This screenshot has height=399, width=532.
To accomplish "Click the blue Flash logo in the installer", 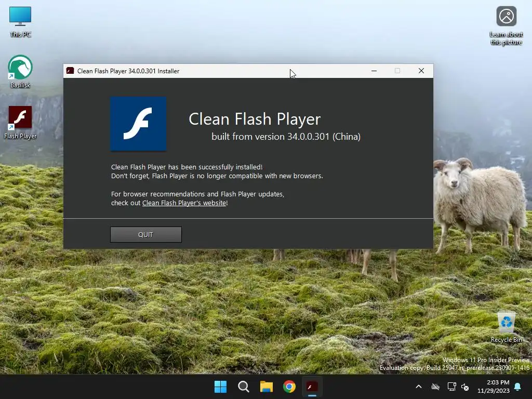I will tap(138, 124).
